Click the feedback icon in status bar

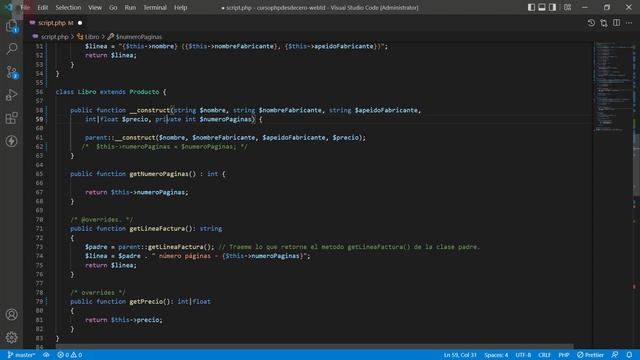(x=615, y=355)
